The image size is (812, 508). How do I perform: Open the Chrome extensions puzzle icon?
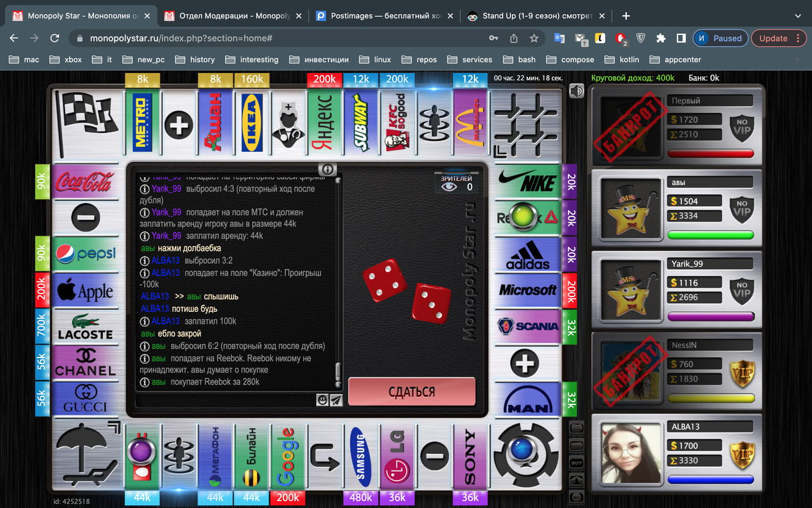(x=661, y=38)
